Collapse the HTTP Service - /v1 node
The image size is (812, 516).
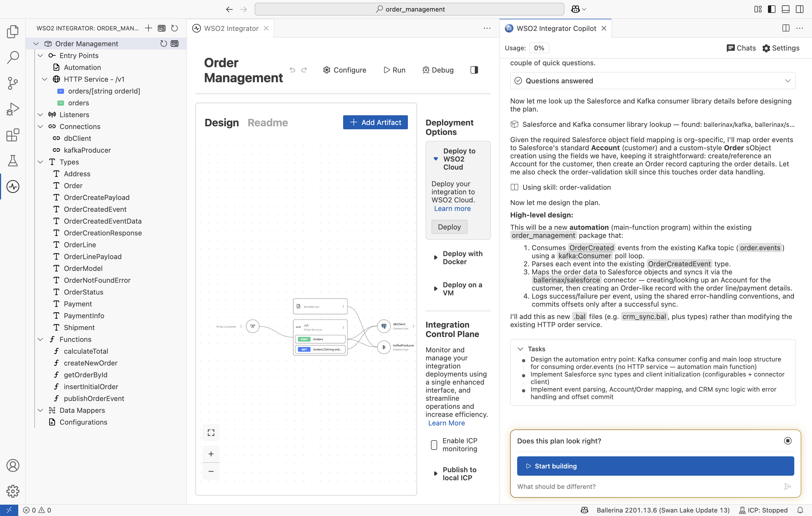tap(45, 79)
